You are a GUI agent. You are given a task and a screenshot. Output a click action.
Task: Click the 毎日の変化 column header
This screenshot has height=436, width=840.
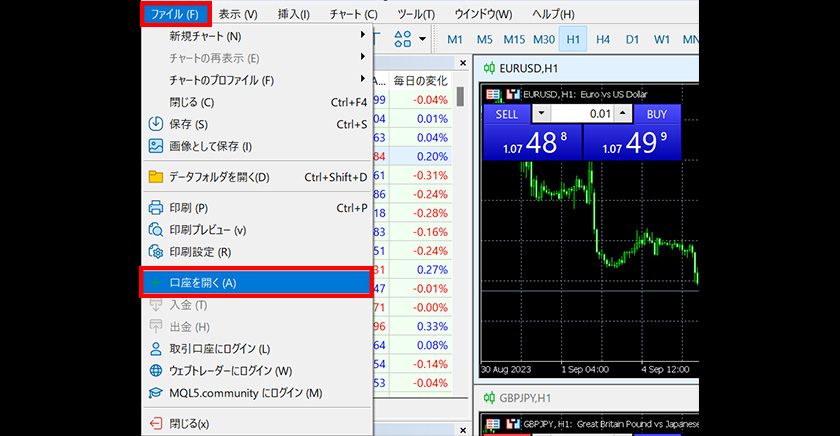coord(420,81)
